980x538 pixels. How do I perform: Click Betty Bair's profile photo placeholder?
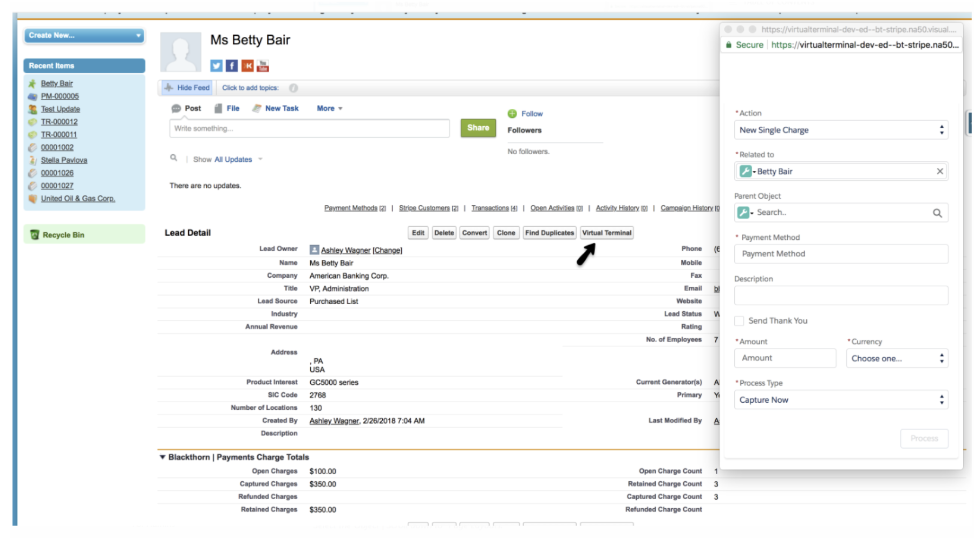coord(181,52)
